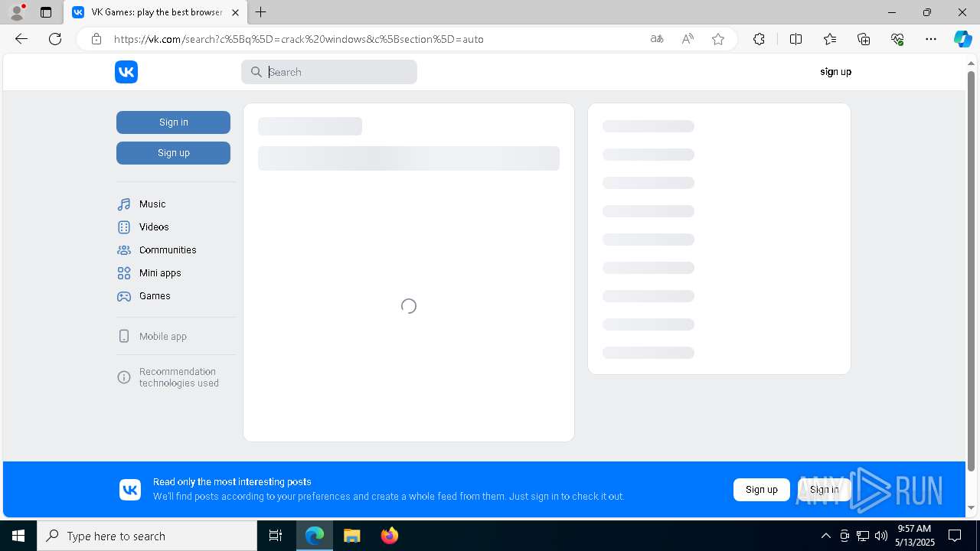Screen dimensions: 980x551
Task: Open the Mobile app link
Action: click(163, 336)
